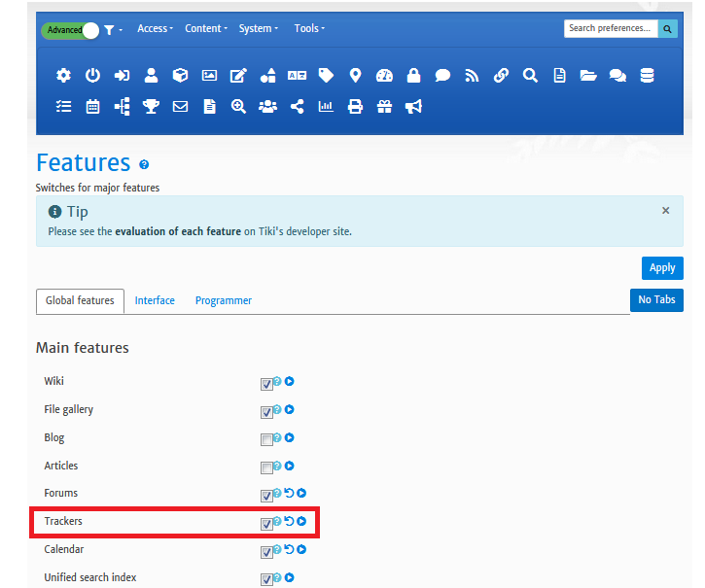Uncheck the Trackers feature checkbox

click(266, 524)
